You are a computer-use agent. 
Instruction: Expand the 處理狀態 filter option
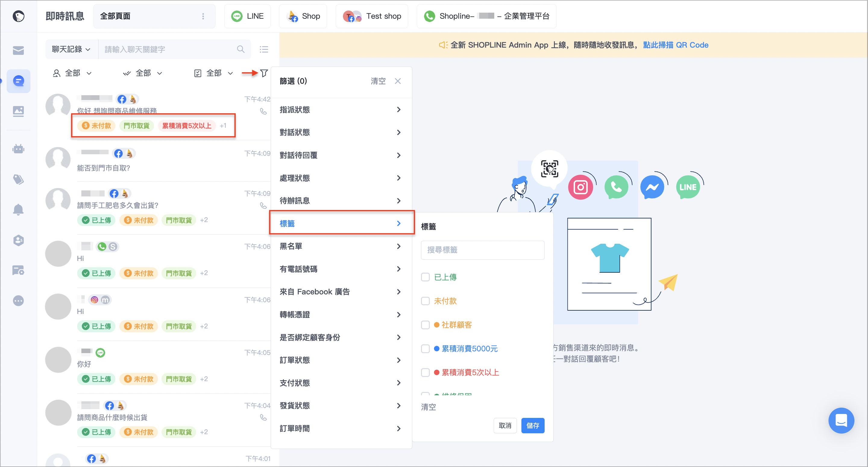[x=340, y=178]
